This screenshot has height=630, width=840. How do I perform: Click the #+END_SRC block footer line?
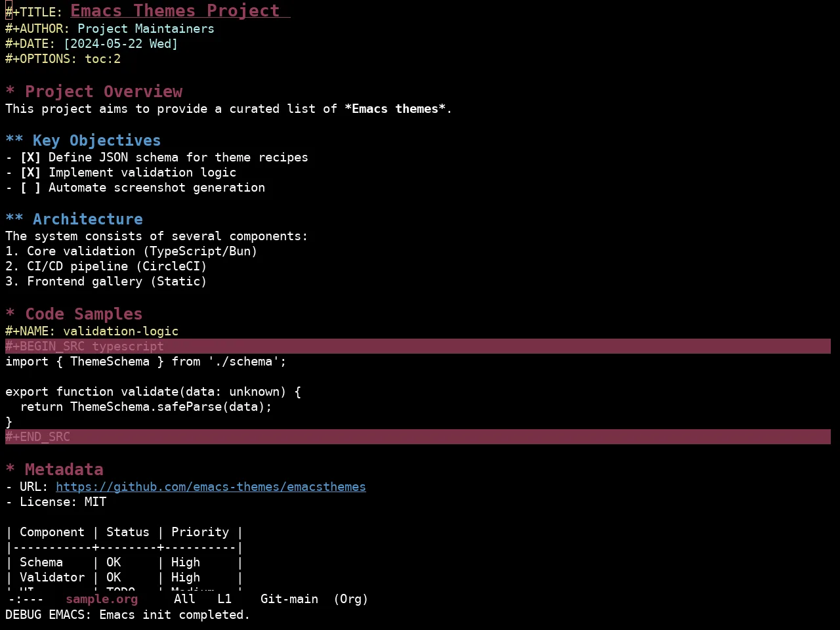point(418,437)
